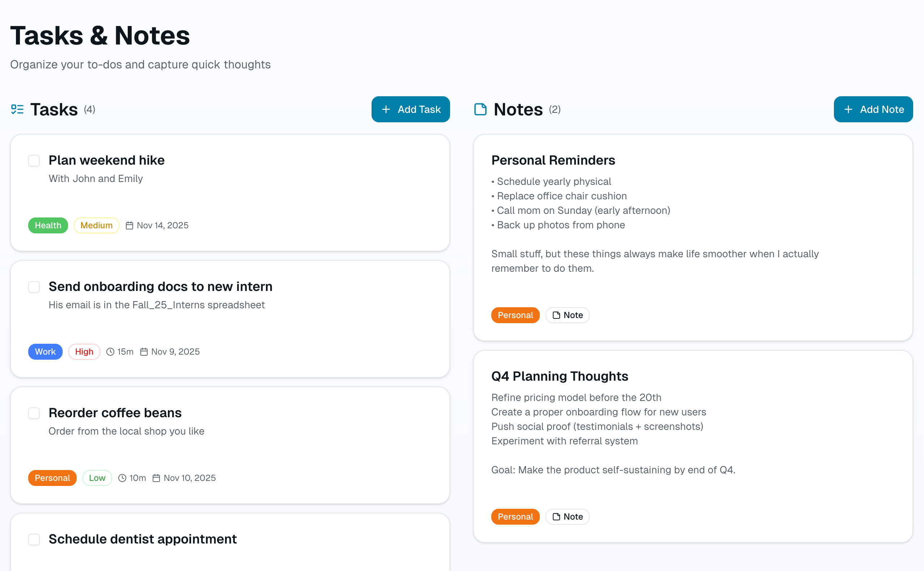Viewport: 924px width, 571px height.
Task: Open Schedule dentist appointment title
Action: tap(143, 539)
